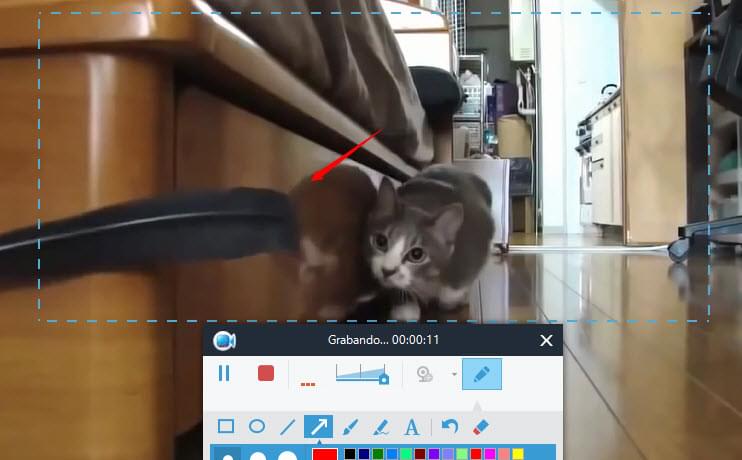This screenshot has width=742, height=460.
Task: Pause the recording
Action: pyautogui.click(x=224, y=373)
